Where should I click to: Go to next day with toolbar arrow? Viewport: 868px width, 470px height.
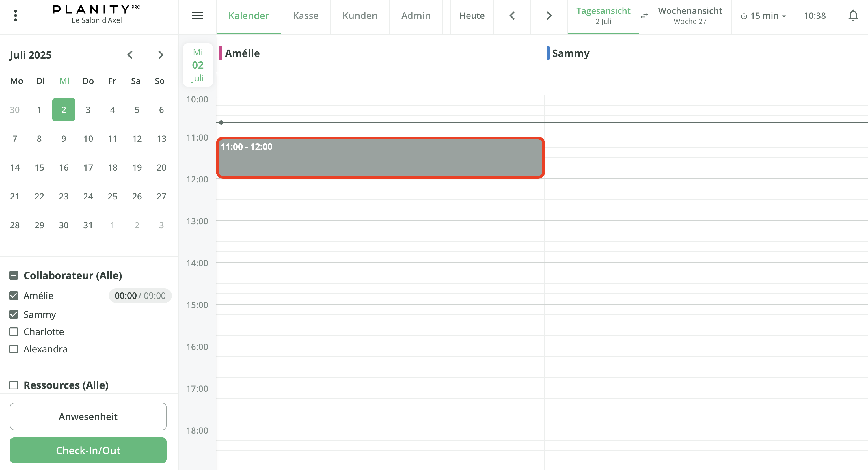tap(549, 16)
